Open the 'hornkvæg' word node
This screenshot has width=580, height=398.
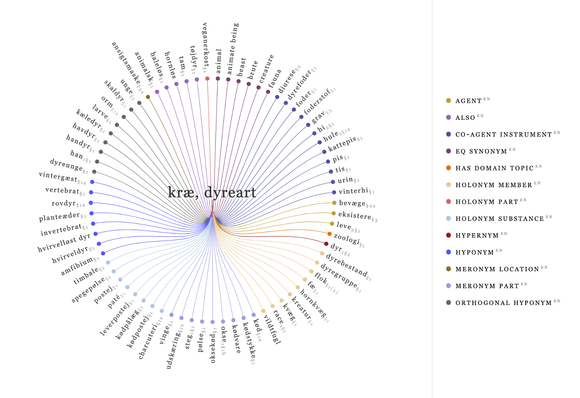(x=314, y=306)
